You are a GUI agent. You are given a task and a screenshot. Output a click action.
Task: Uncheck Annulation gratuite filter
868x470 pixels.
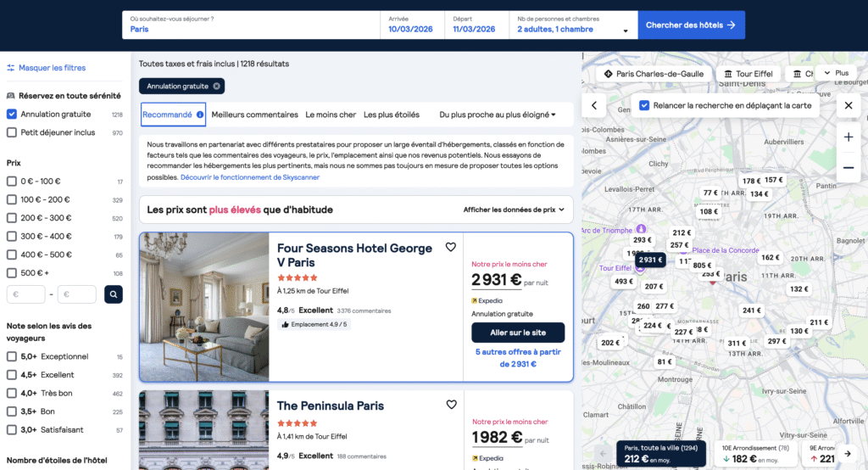click(12, 115)
